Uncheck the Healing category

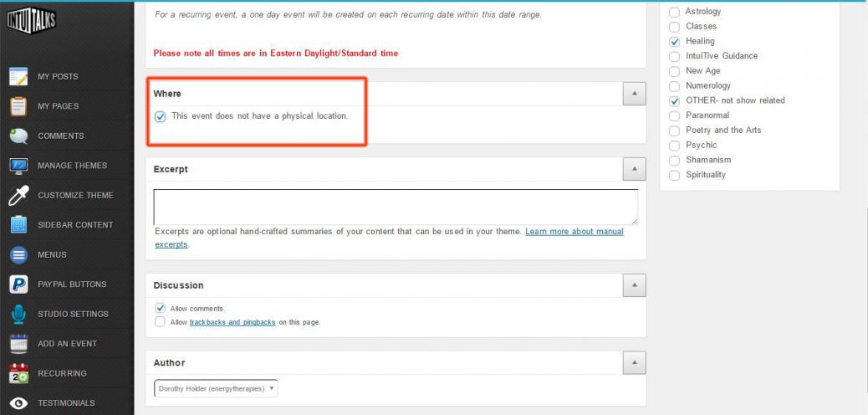tap(674, 42)
